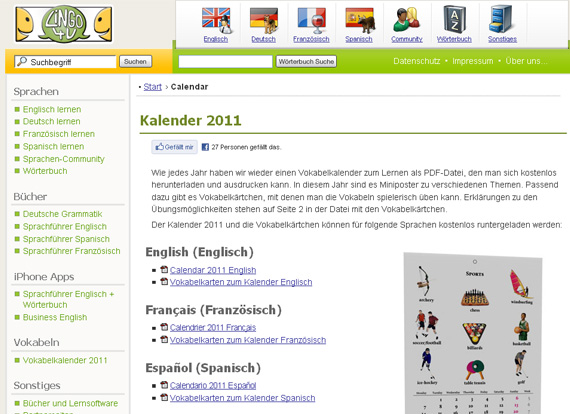Open Spanisch lernen in the sidebar
Viewport: 570px width, 414px height.
pyautogui.click(x=53, y=146)
